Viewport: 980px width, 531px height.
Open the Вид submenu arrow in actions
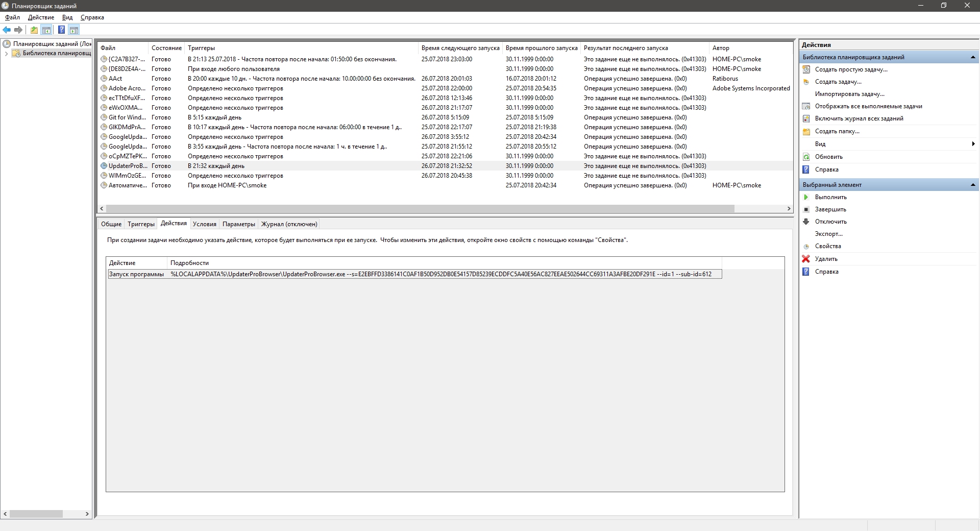pos(973,144)
